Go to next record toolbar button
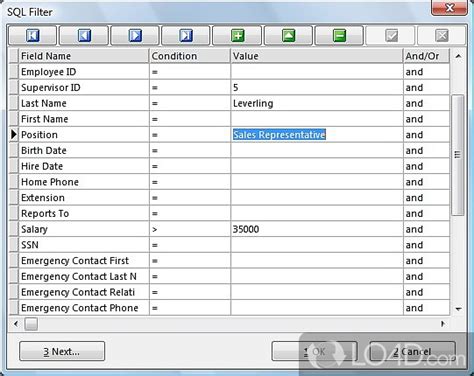 pyautogui.click(x=135, y=35)
